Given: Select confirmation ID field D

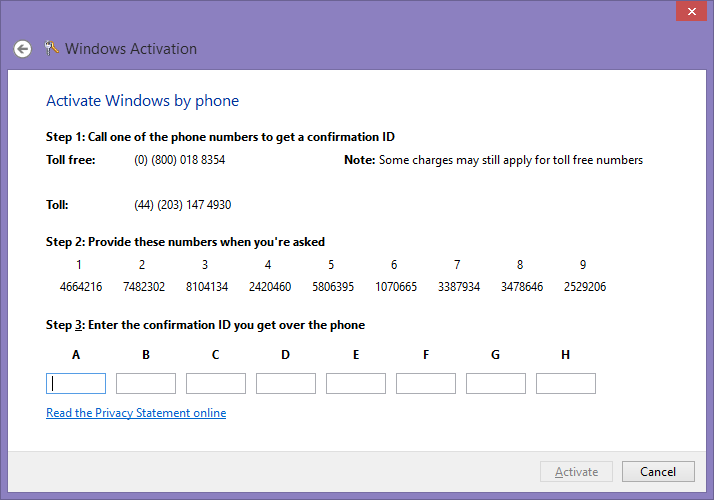Looking at the screenshot, I should (x=286, y=383).
